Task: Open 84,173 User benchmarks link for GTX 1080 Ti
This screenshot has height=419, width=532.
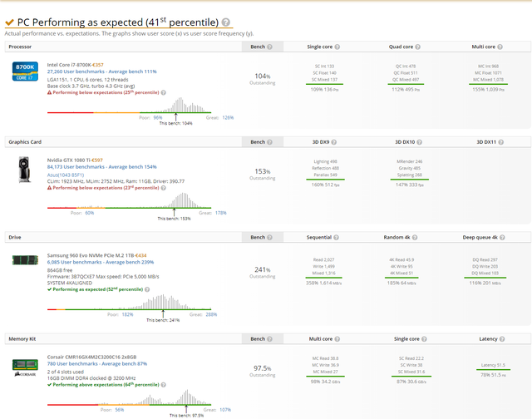Action: click(101, 167)
